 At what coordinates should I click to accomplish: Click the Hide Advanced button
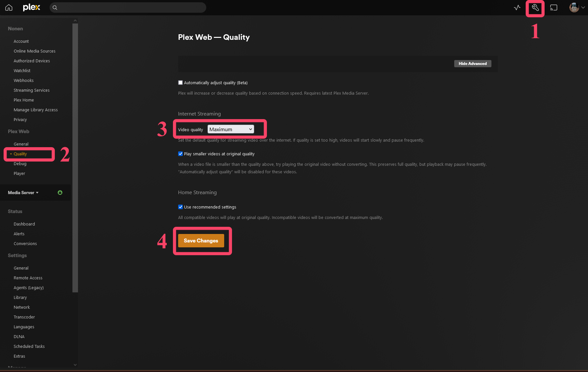click(472, 64)
